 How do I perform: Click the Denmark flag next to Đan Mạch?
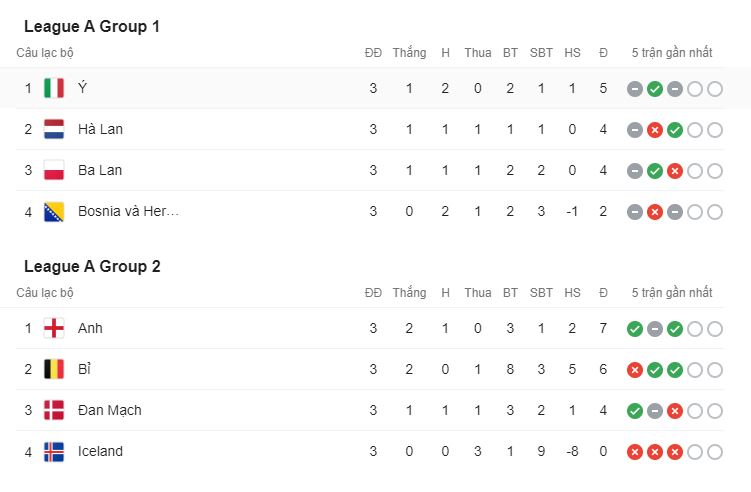[x=54, y=411]
